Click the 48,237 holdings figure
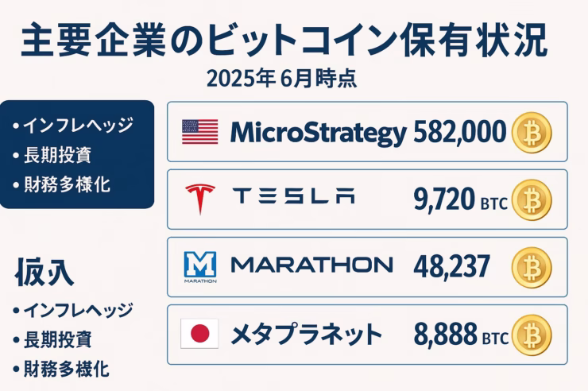The width and height of the screenshot is (588, 391). coord(452,267)
